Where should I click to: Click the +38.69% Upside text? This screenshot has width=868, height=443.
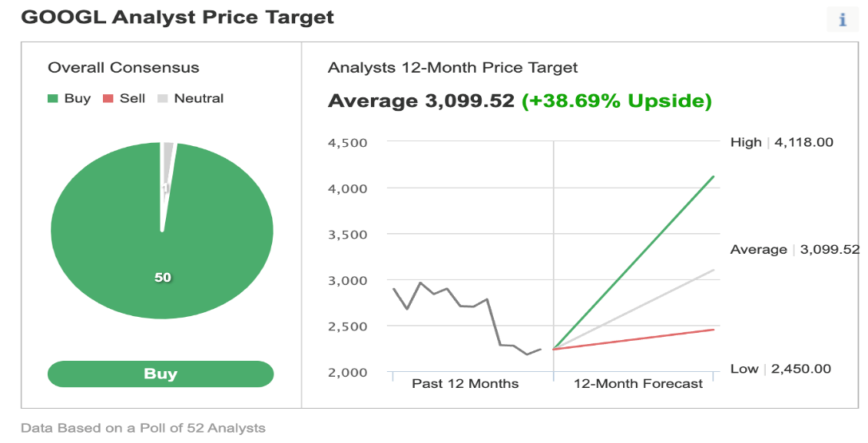click(x=617, y=101)
